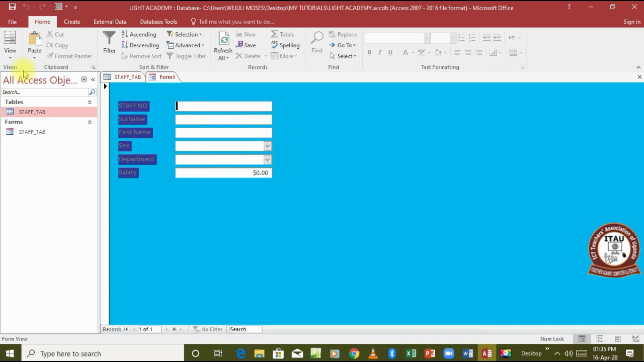
Task: Click the Salary field showing $0.00
Action: coord(223,172)
